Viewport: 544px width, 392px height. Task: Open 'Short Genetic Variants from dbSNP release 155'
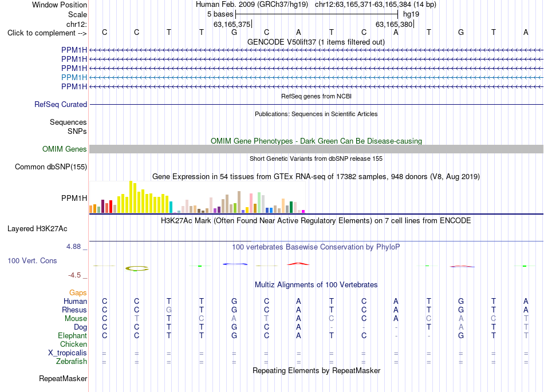click(316, 159)
